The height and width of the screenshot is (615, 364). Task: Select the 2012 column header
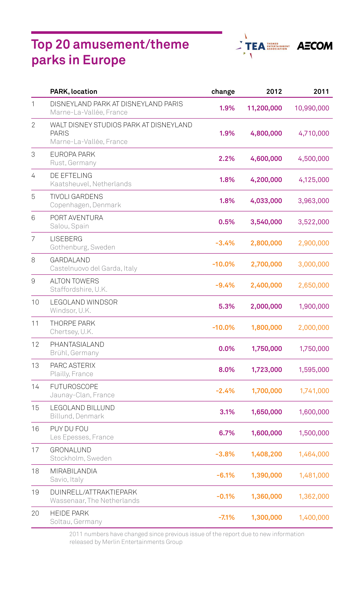(x=274, y=92)
